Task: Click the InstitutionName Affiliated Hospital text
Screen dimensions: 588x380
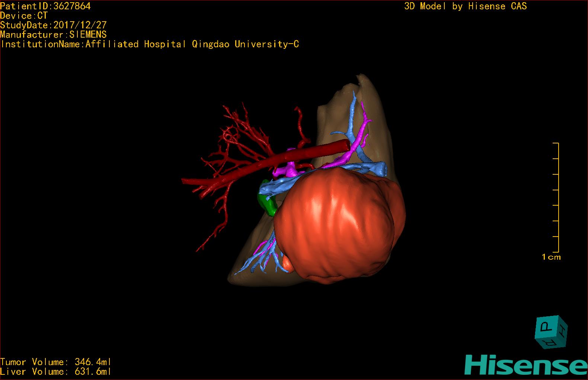Action: [x=150, y=44]
